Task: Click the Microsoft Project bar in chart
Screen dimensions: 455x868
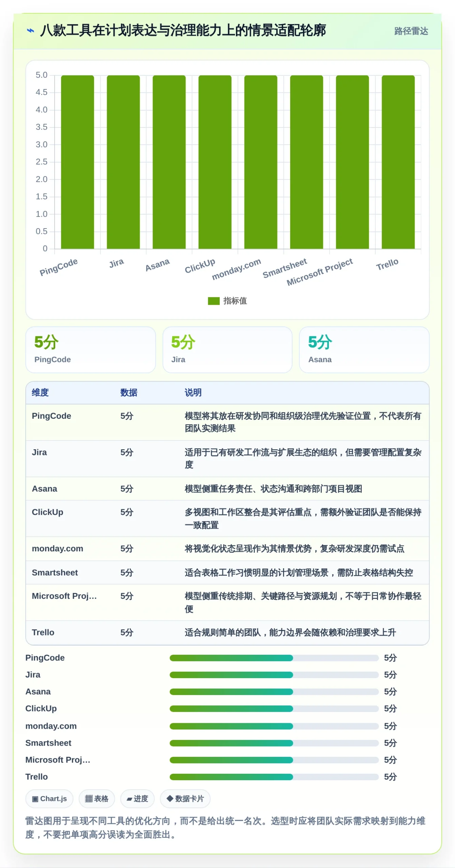Action: pyautogui.click(x=352, y=162)
